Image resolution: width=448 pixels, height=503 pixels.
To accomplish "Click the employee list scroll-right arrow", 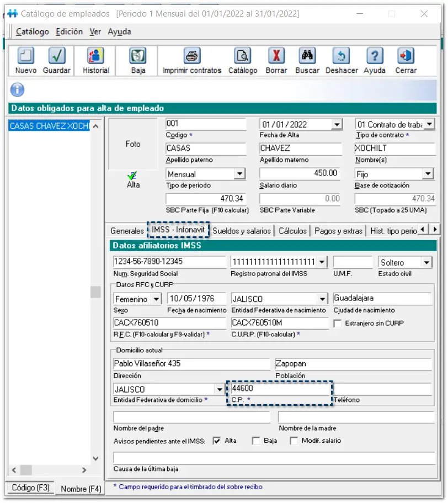I will tap(84, 470).
